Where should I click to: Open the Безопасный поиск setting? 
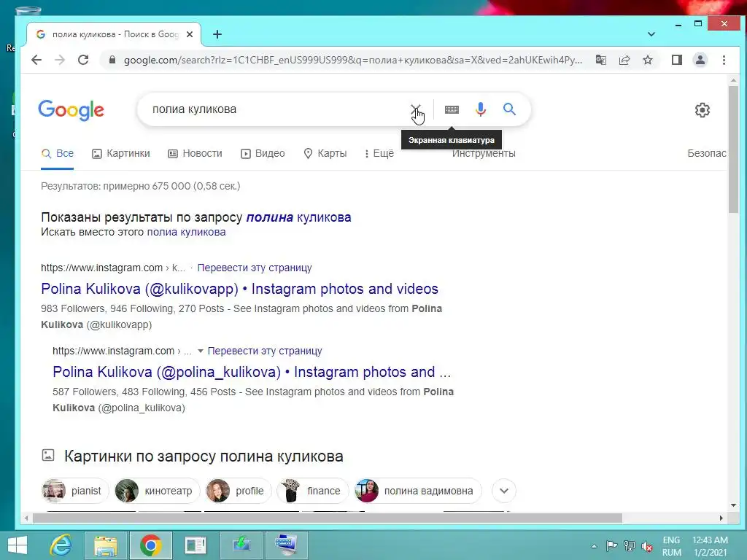pos(707,153)
